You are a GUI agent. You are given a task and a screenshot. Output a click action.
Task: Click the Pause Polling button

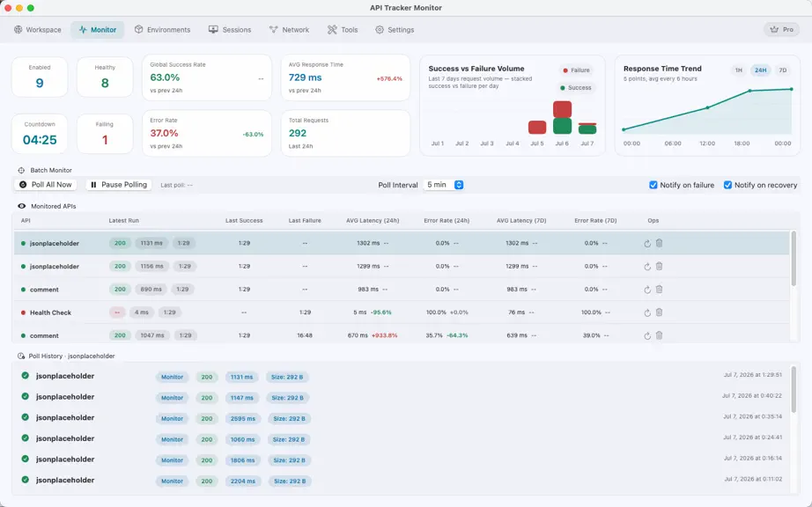(119, 185)
